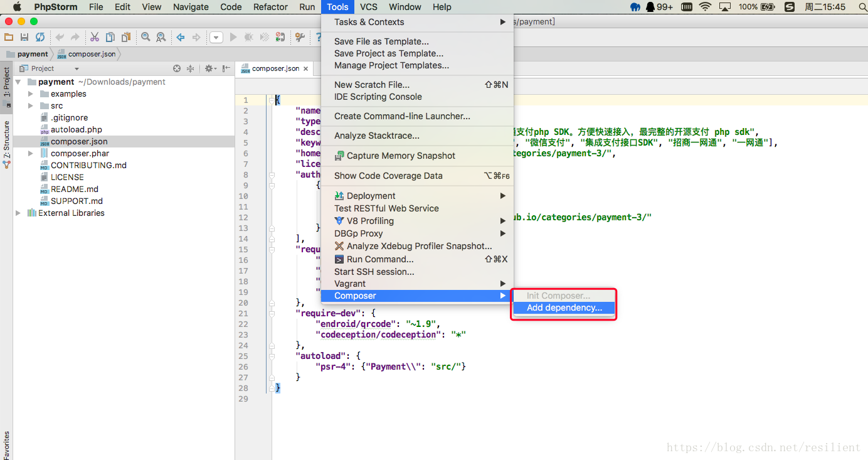Image resolution: width=868 pixels, height=460 pixels.
Task: Open the Vagrant submenu
Action: tap(417, 284)
